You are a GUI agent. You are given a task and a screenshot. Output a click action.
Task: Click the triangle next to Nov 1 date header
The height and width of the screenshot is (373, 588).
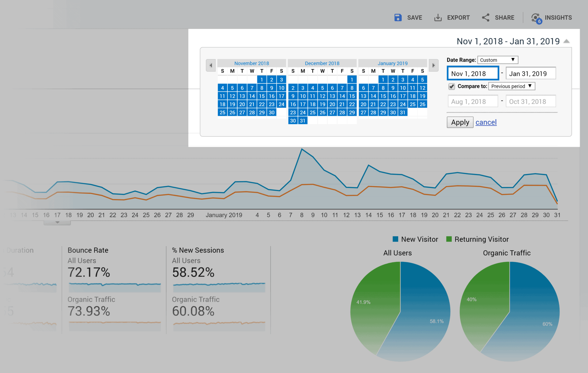pyautogui.click(x=567, y=41)
